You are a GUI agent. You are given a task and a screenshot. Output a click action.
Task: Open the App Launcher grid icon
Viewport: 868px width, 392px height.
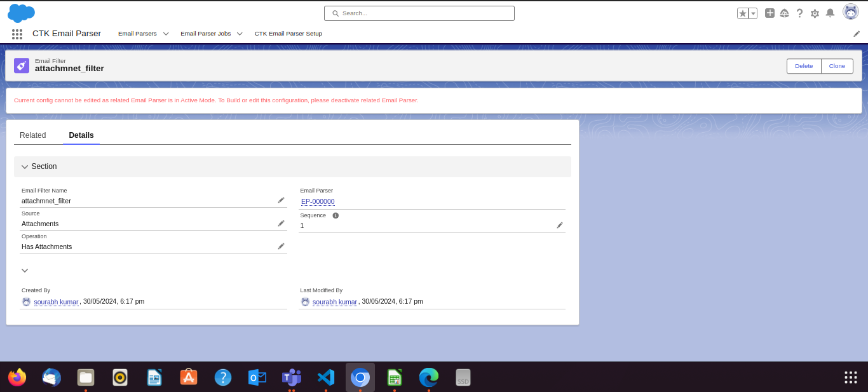[17, 34]
